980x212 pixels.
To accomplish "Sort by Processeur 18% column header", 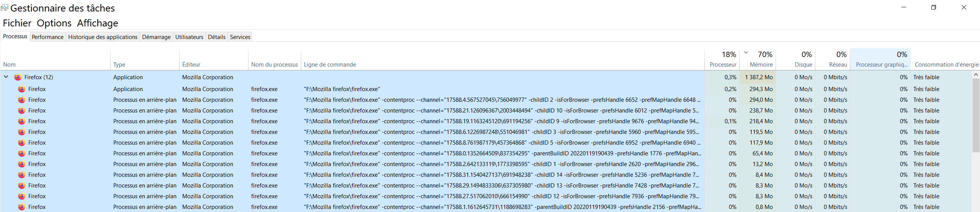I will [x=722, y=60].
